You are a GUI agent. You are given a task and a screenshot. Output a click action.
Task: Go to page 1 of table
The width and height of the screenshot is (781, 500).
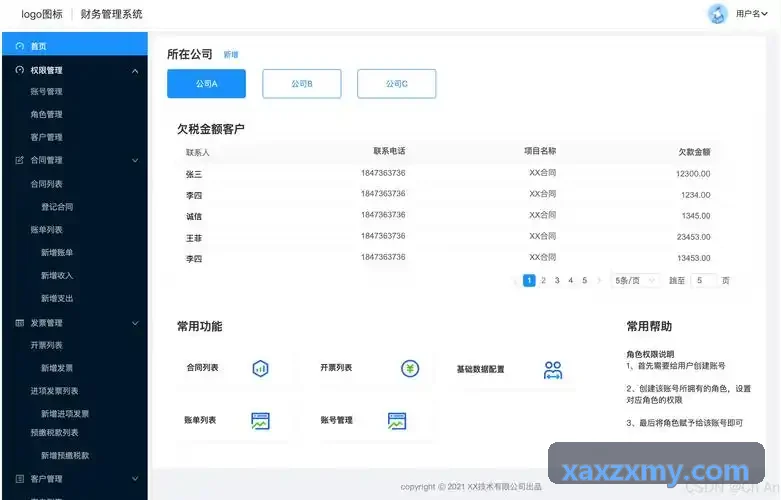529,280
